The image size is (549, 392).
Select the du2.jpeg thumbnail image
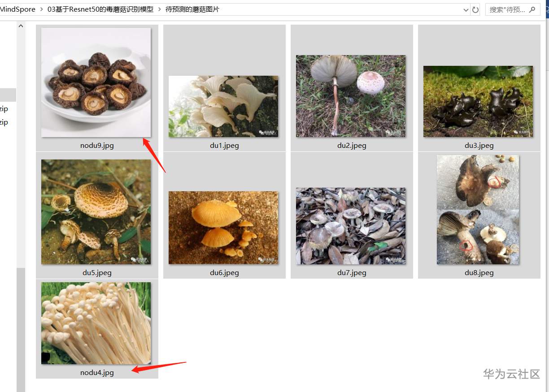(x=351, y=96)
